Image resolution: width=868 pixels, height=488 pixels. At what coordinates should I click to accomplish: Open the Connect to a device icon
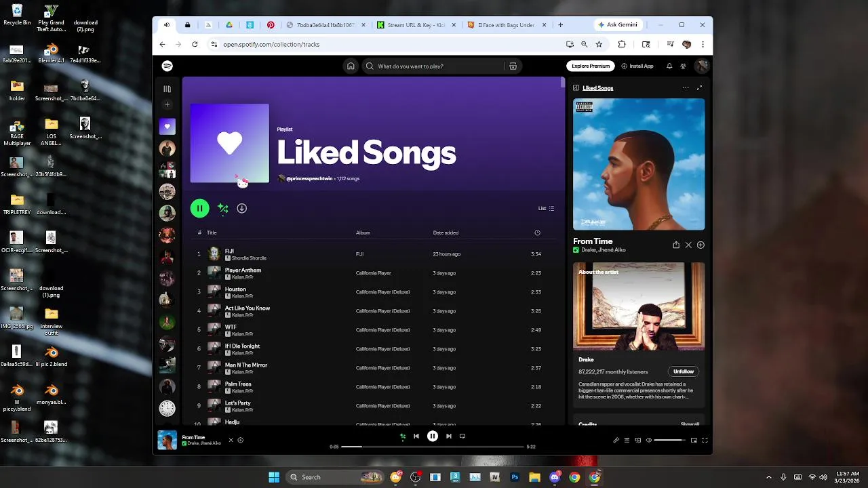point(638,441)
